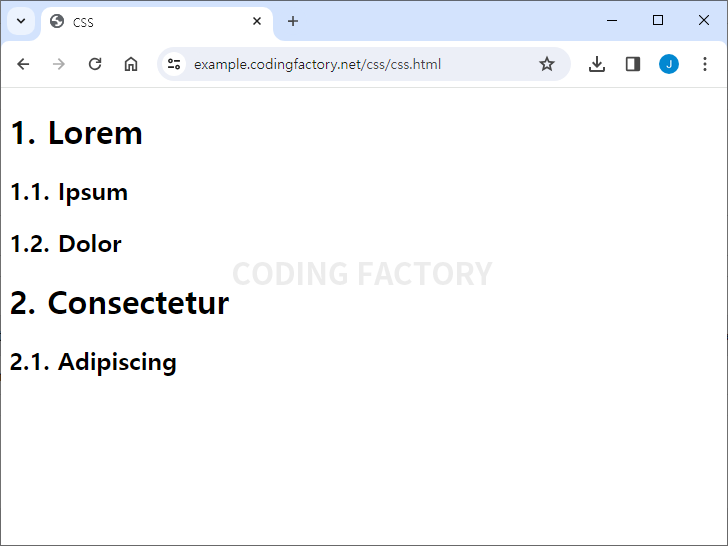728x546 pixels.
Task: Click the browser back arrow
Action: (23, 64)
